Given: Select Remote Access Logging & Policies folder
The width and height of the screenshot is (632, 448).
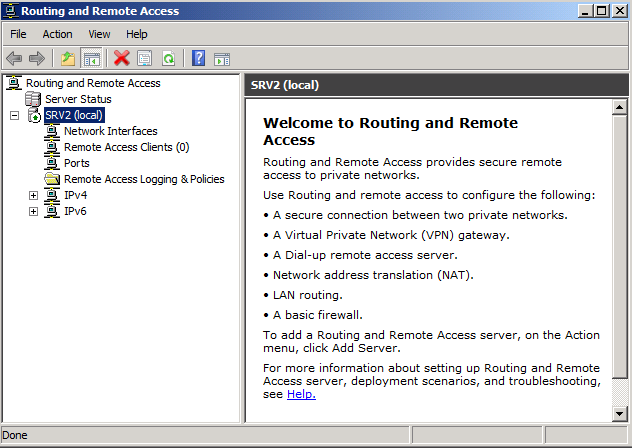Looking at the screenshot, I should point(143,179).
